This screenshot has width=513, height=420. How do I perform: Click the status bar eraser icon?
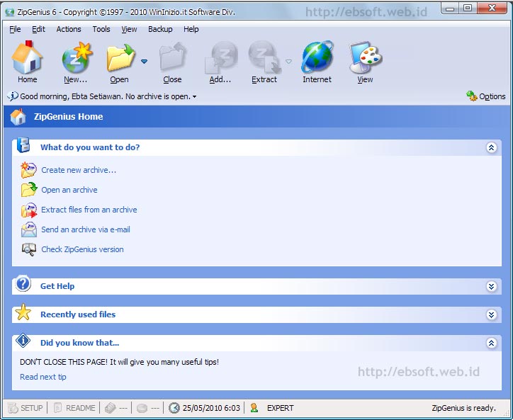[111, 408]
